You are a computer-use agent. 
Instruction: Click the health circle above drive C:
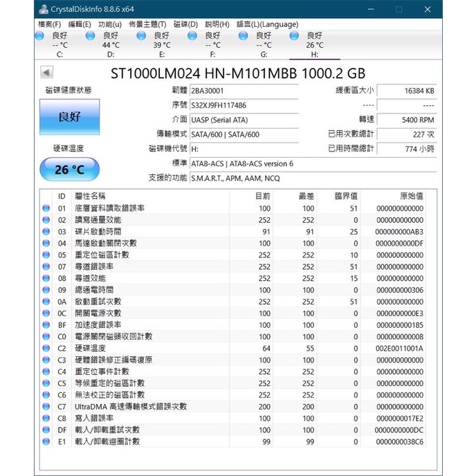[45, 35]
